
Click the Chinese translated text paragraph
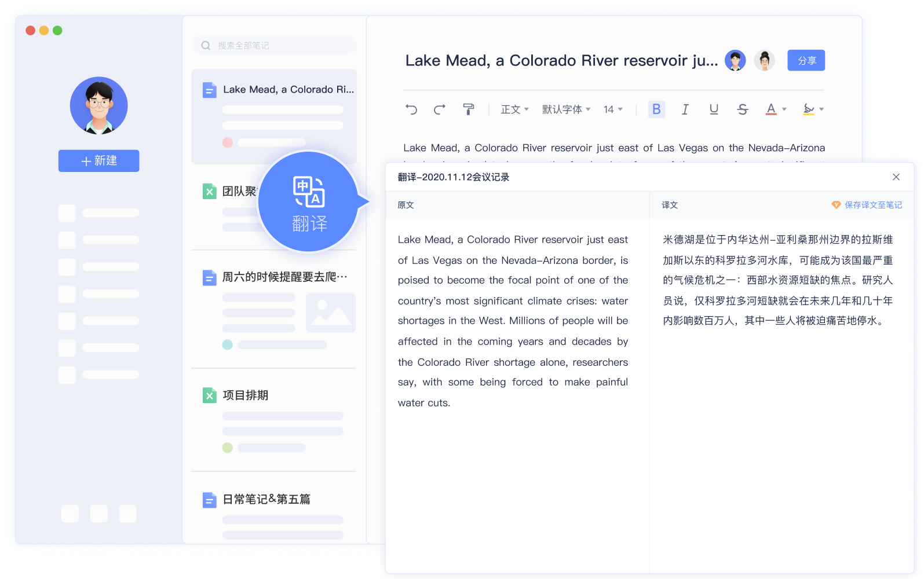778,280
